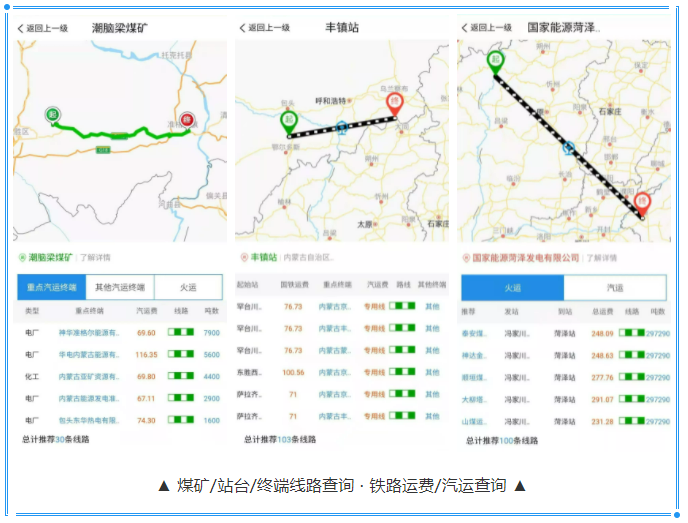Click route bar for 248.09 total cost row
This screenshot has height=523, width=688.
pos(632,334)
